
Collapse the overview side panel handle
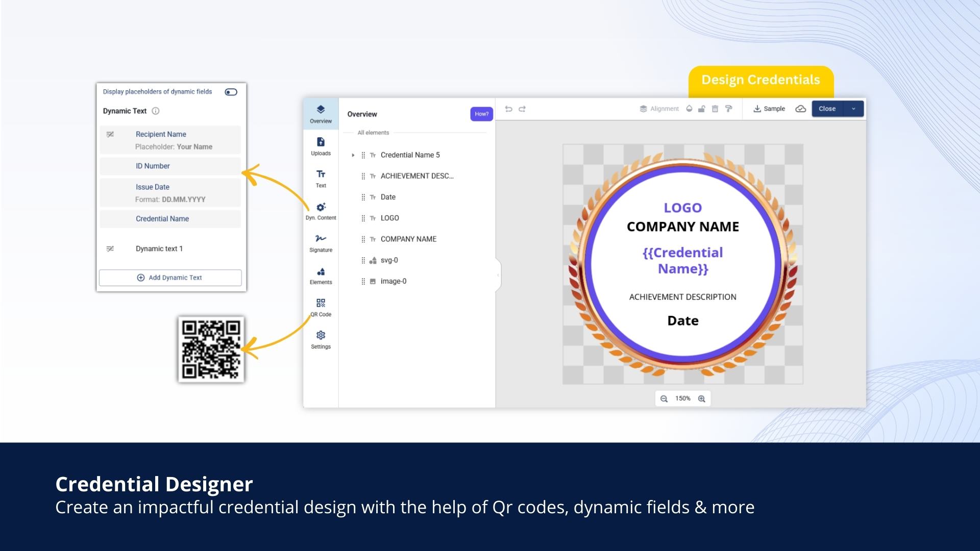[498, 275]
